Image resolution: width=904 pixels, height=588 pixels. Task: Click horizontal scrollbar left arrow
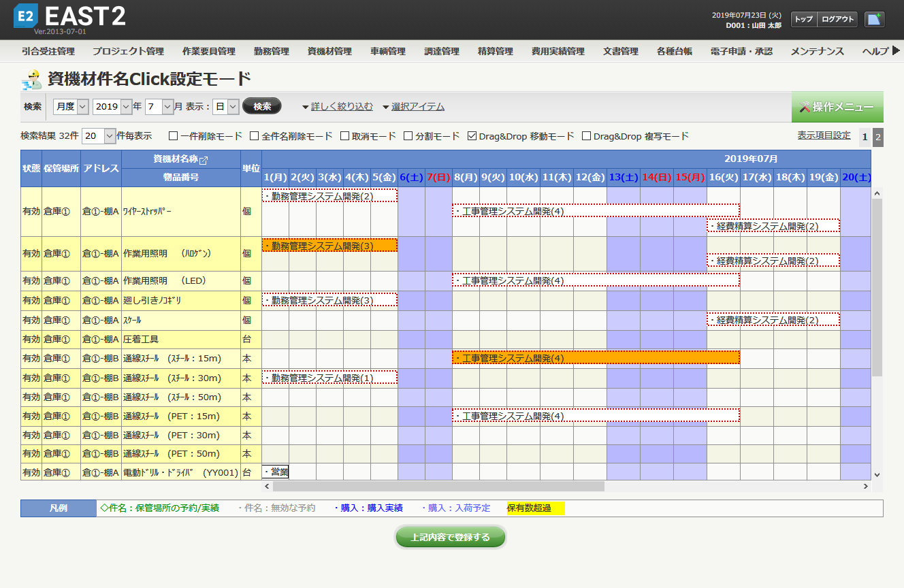point(267,487)
